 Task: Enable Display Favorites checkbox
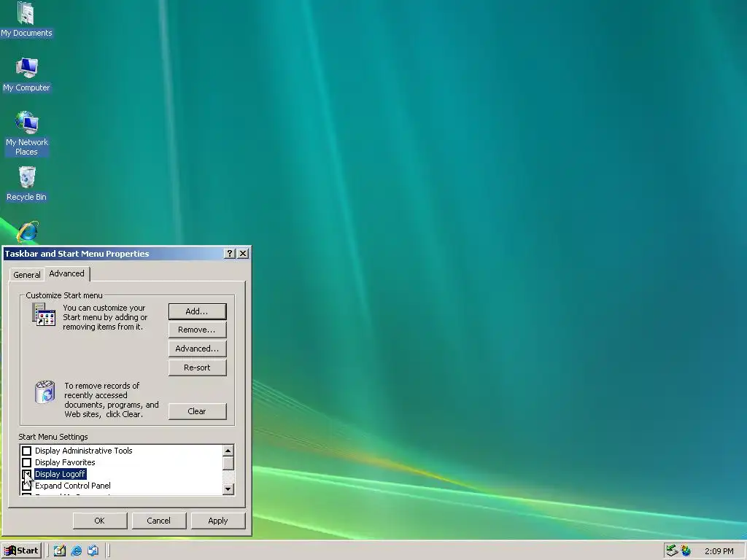click(x=27, y=462)
